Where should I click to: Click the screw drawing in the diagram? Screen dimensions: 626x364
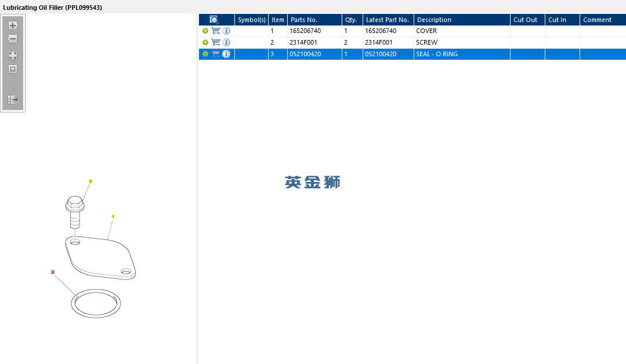pos(75,212)
